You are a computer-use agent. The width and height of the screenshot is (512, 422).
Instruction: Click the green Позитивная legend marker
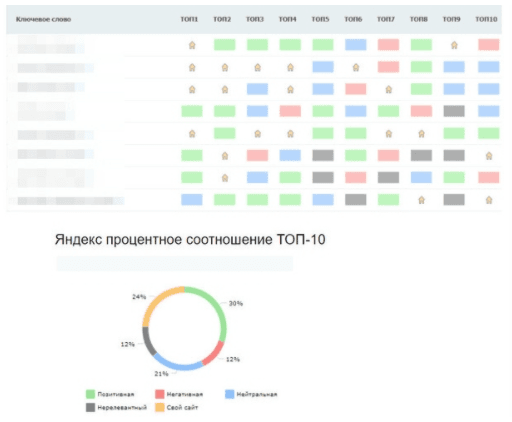click(90, 394)
